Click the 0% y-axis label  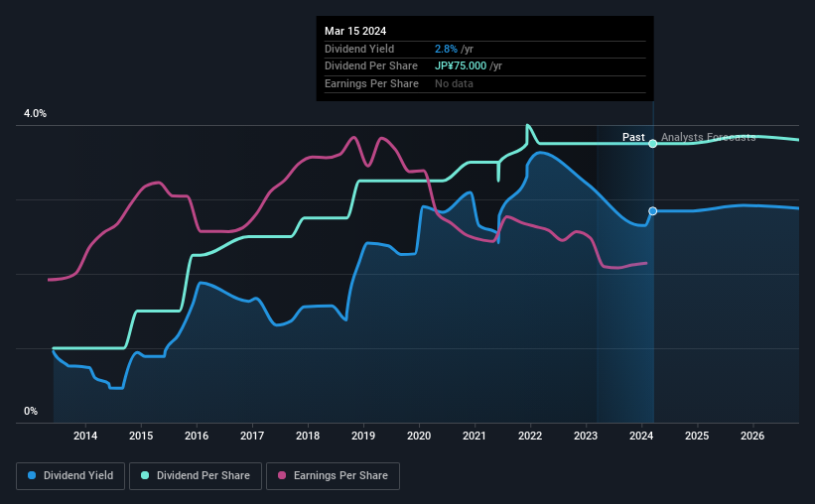[31, 412]
